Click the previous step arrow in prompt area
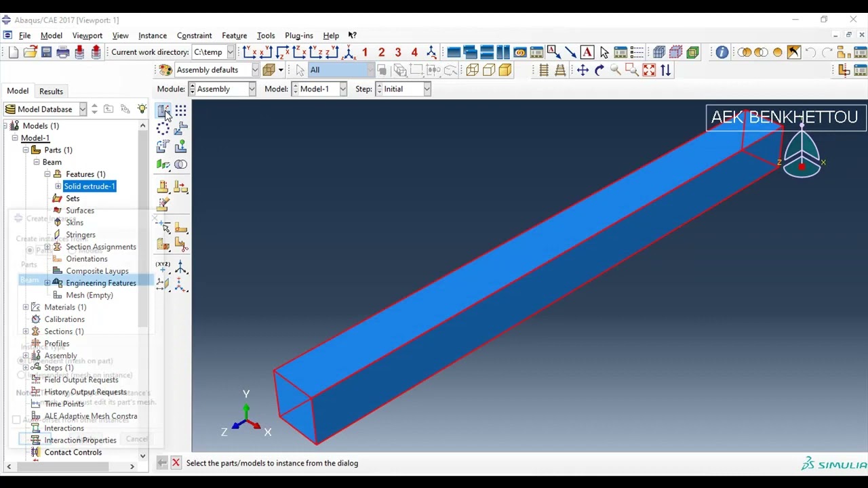This screenshot has width=868, height=488. [161, 463]
